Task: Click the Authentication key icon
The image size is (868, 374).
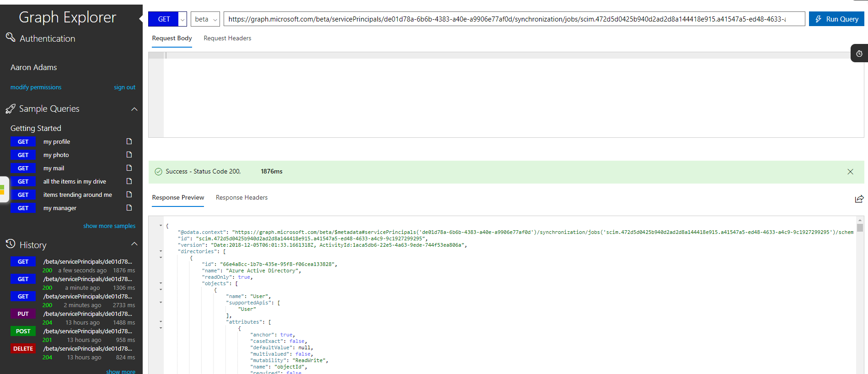Action: click(x=10, y=37)
